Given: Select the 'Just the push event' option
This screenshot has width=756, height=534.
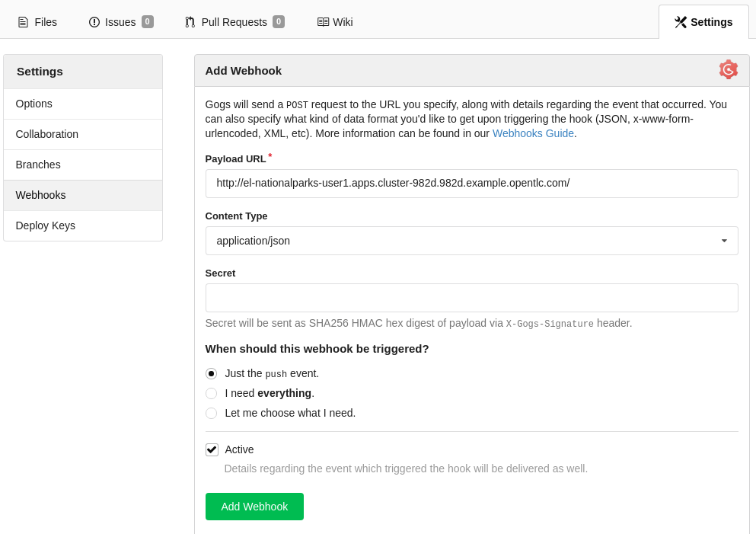Looking at the screenshot, I should click(211, 373).
